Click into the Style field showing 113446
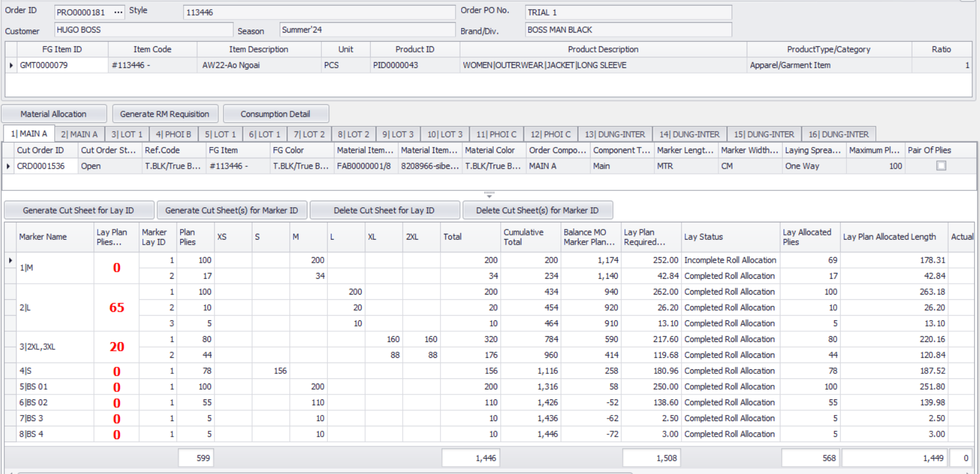Image resolution: width=980 pixels, height=474 pixels. [319, 12]
